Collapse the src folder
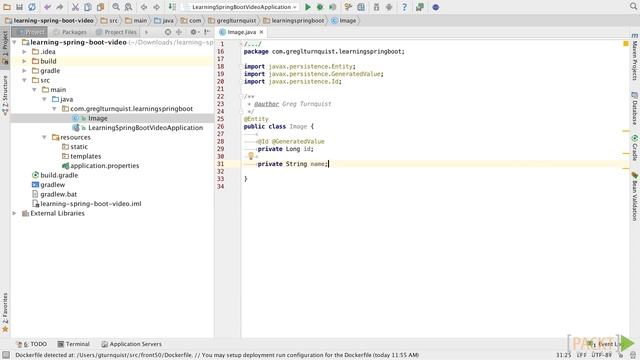 click(x=24, y=80)
